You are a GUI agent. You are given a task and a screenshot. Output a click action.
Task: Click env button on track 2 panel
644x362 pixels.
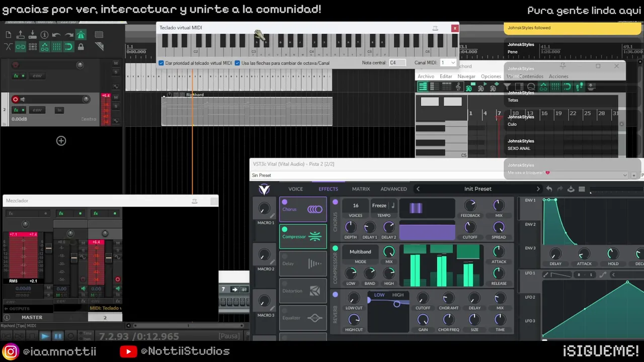click(x=37, y=110)
